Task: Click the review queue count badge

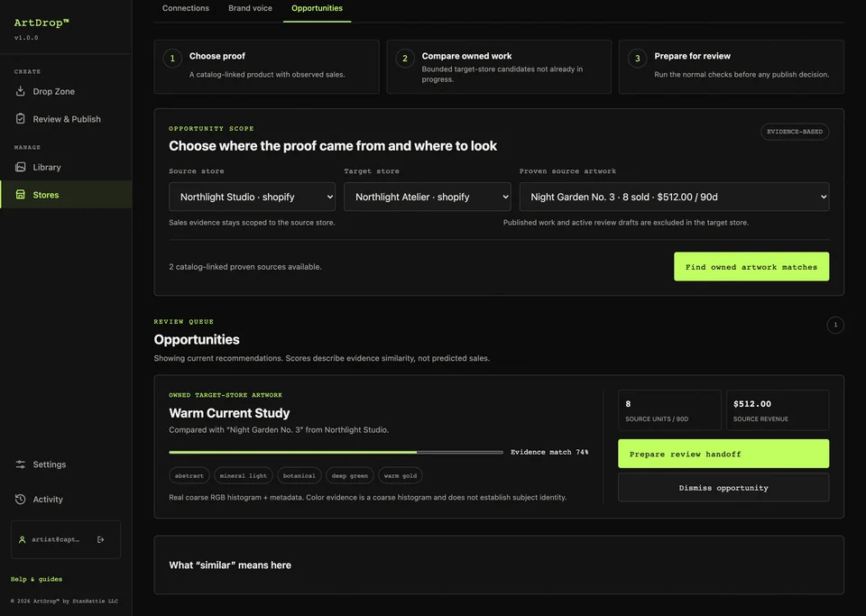Action: 835,325
